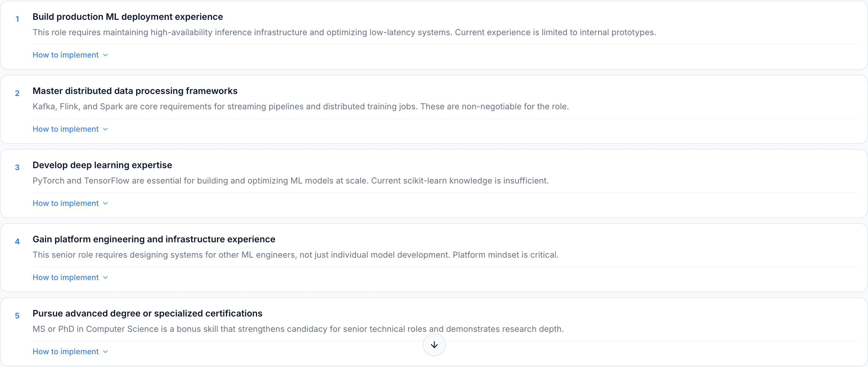Expand How to implement for platform engineering
The width and height of the screenshot is (868, 367).
[x=70, y=277]
